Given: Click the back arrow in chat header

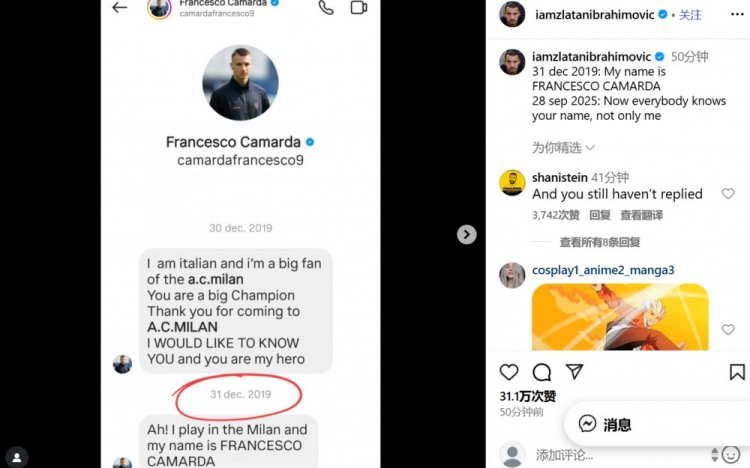Looking at the screenshot, I should pyautogui.click(x=120, y=7).
